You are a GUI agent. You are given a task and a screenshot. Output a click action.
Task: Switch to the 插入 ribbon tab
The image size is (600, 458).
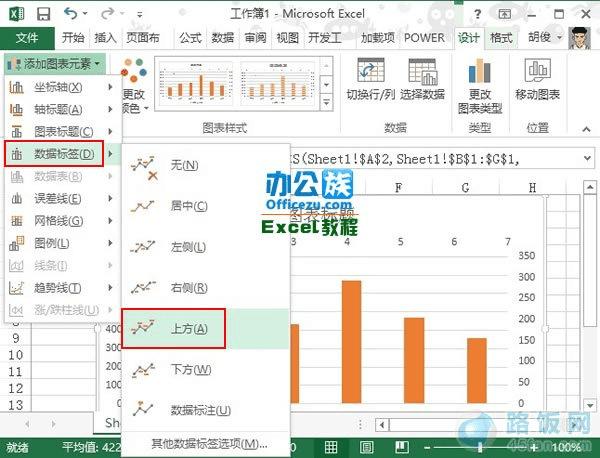click(x=105, y=38)
